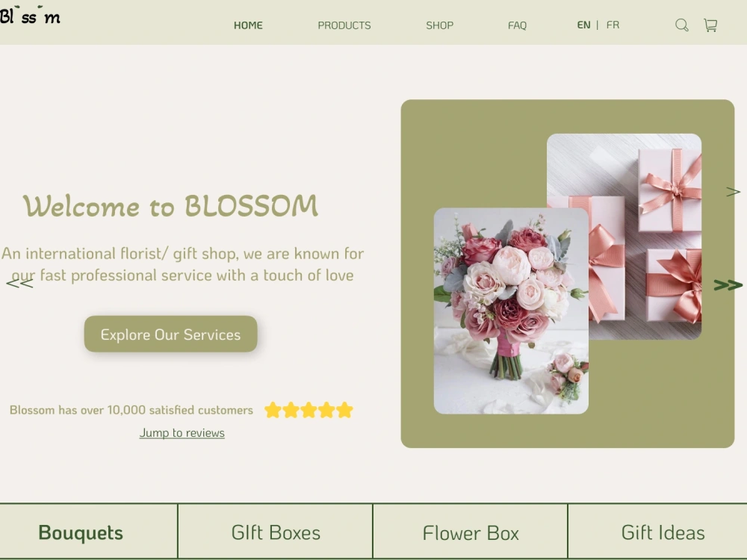The image size is (747, 560).
Task: Select the Gift Ideas tab
Action: coord(658,532)
